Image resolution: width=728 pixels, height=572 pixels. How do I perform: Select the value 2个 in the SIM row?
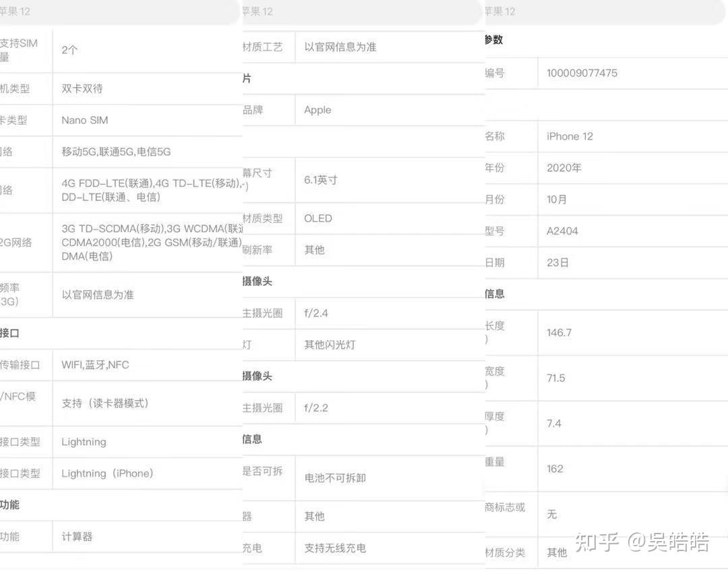(69, 50)
